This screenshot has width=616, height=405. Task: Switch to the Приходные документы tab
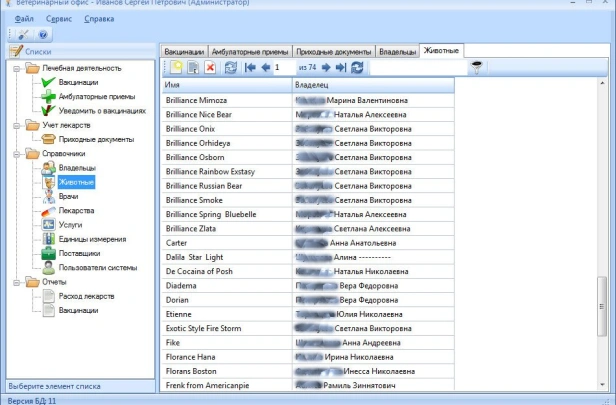point(334,50)
